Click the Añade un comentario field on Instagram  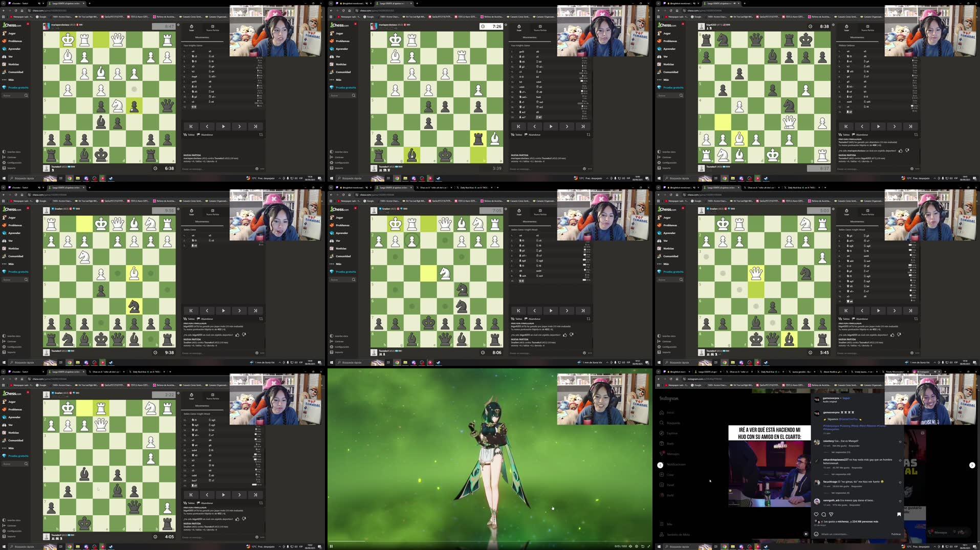coord(854,534)
